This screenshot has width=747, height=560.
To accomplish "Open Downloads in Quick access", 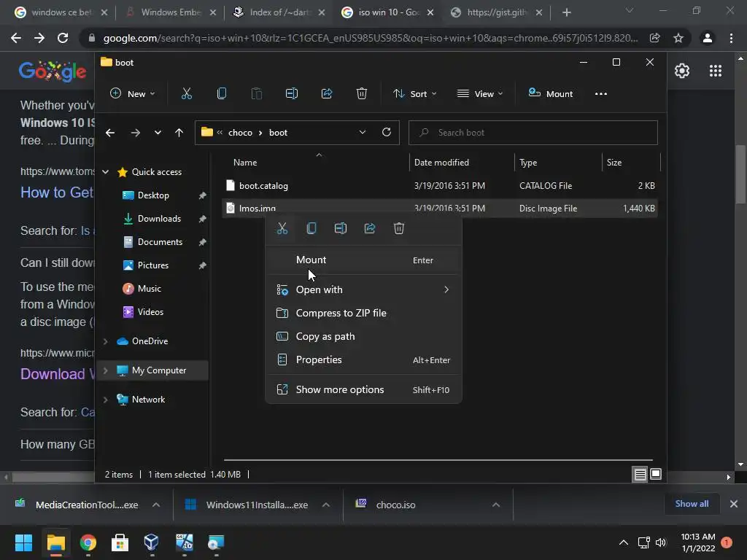I will pyautogui.click(x=159, y=219).
